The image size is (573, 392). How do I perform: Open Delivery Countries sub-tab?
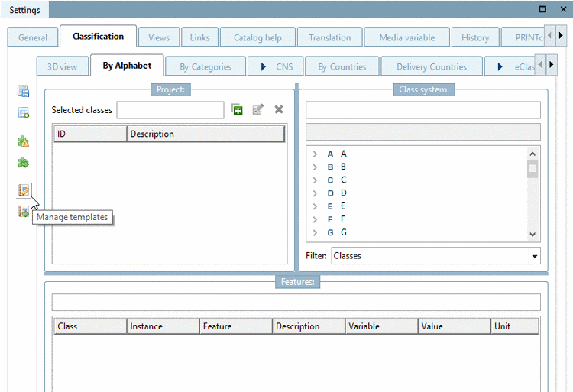tap(432, 66)
